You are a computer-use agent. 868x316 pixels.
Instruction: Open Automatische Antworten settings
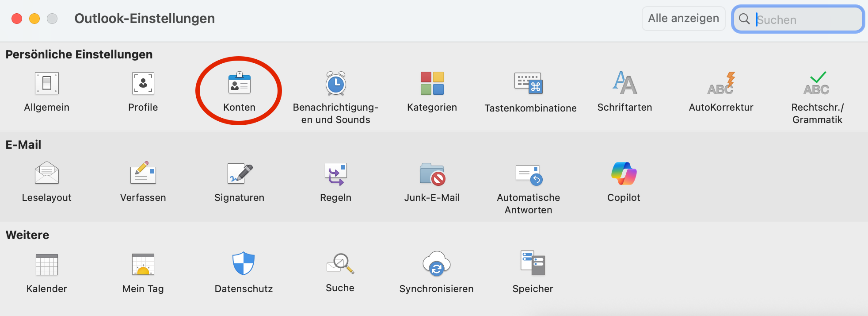[529, 173]
